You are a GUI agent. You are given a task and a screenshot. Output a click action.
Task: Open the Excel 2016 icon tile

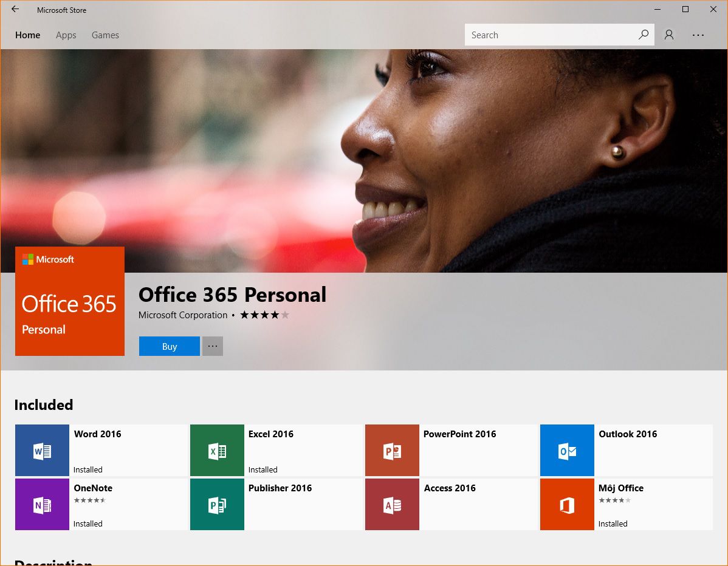218,451
